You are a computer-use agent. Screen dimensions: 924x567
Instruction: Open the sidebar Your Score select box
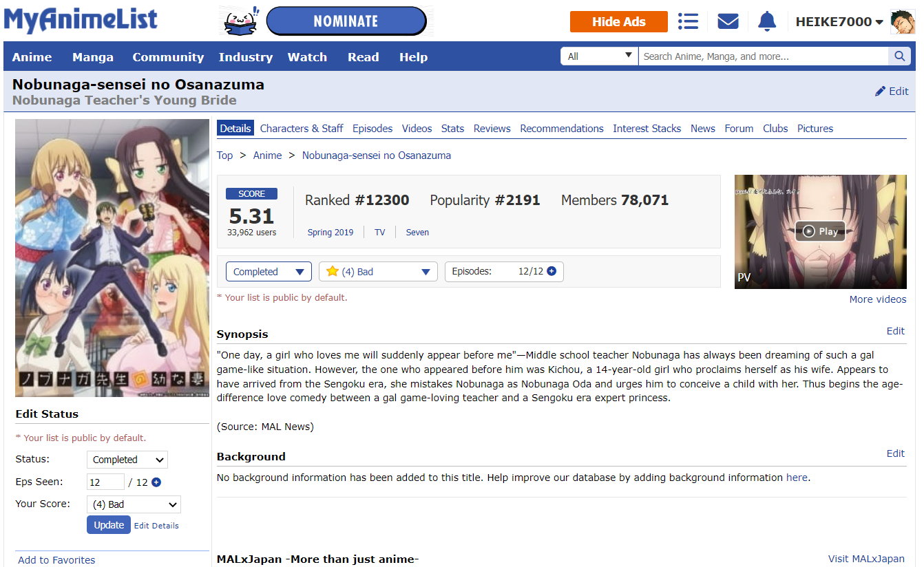134,504
